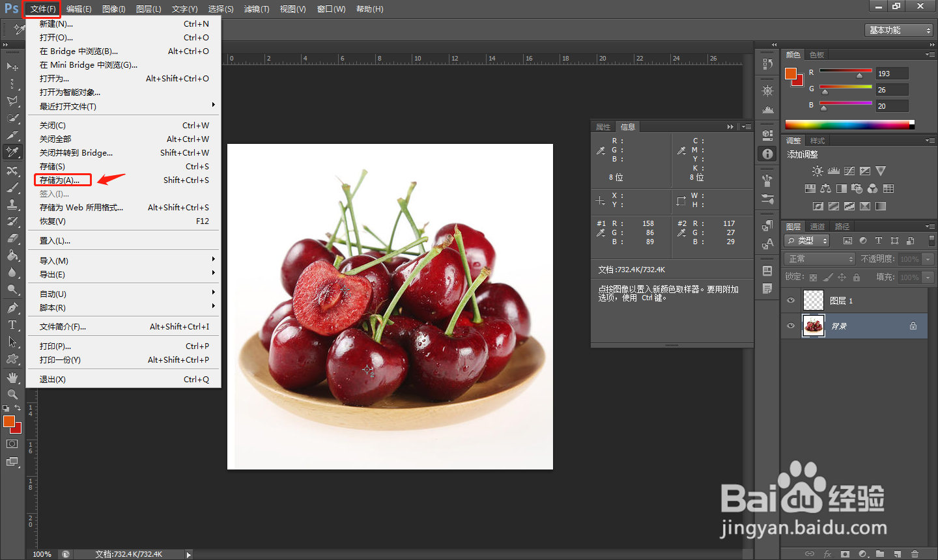Delete layer trash icon
938x560 pixels.
pyautogui.click(x=915, y=554)
